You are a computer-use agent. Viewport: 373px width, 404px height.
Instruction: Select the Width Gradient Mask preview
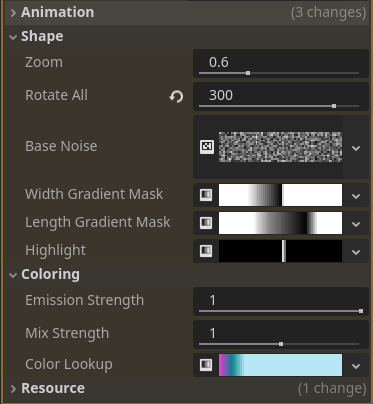(x=280, y=195)
